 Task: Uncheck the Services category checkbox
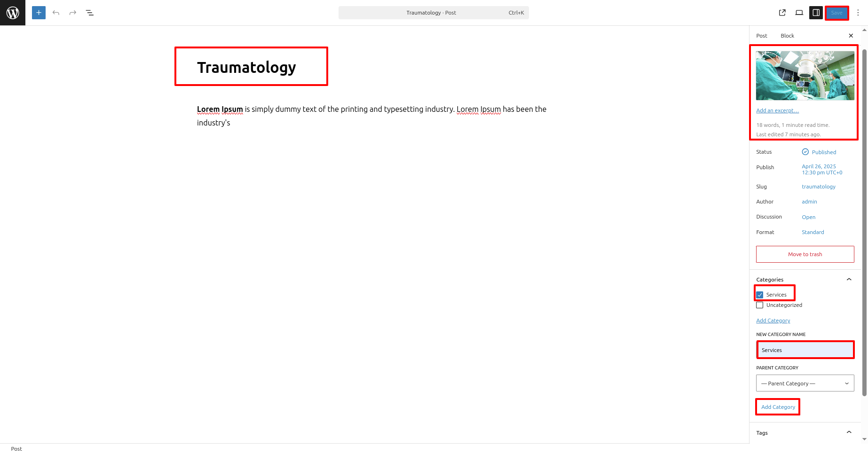click(760, 295)
